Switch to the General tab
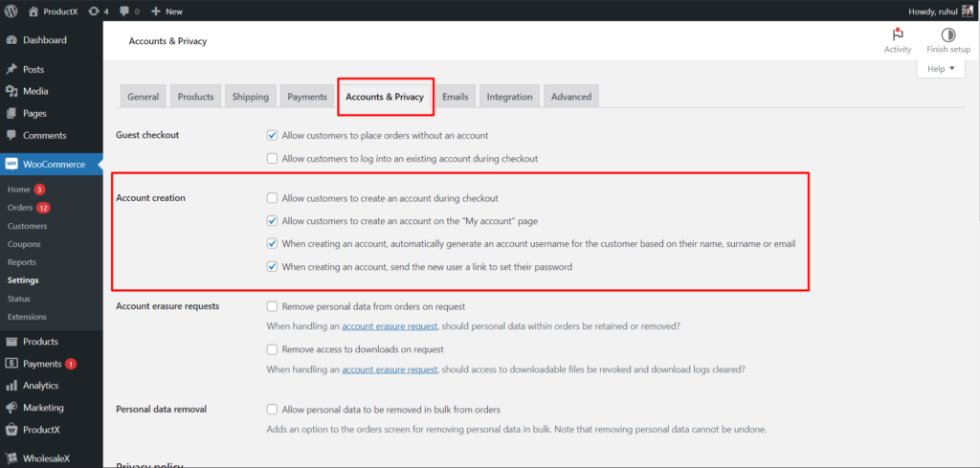This screenshot has width=980, height=468. 144,97
